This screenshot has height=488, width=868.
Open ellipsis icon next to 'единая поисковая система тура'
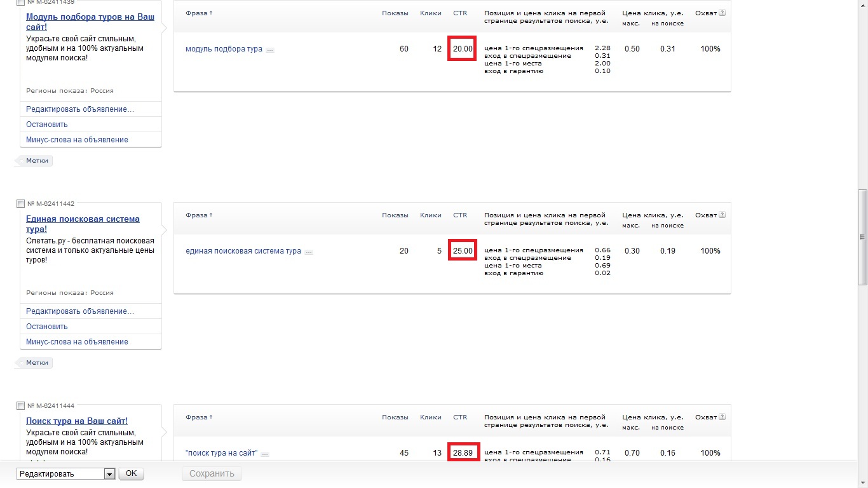tap(309, 252)
